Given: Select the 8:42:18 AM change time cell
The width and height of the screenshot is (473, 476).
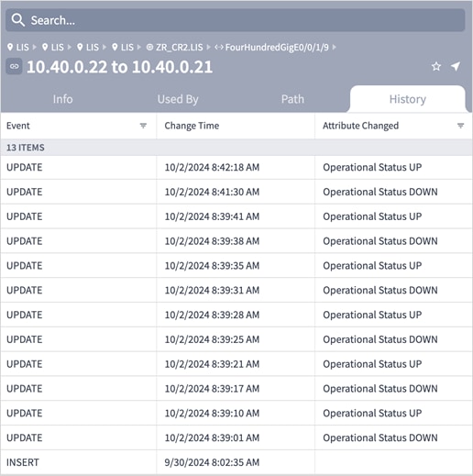Looking at the screenshot, I should (x=236, y=168).
